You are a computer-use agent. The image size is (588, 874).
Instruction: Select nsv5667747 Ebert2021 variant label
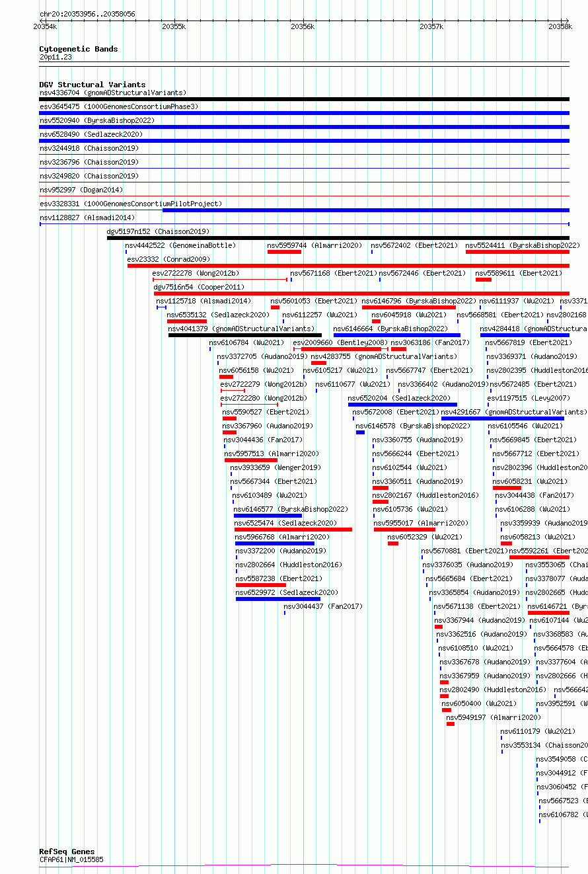tap(430, 370)
